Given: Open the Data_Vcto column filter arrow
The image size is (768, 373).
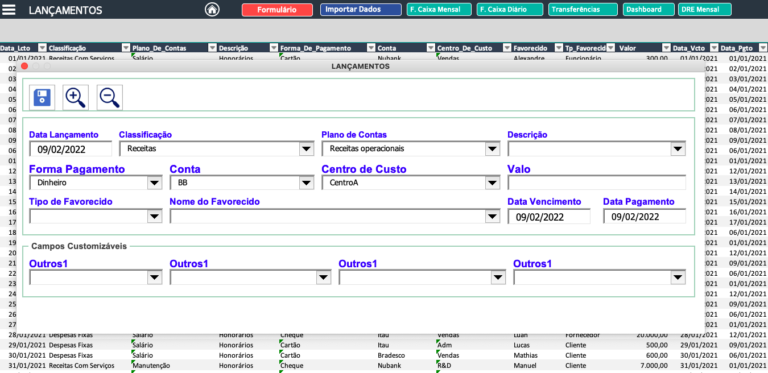Looking at the screenshot, I should pos(714,47).
